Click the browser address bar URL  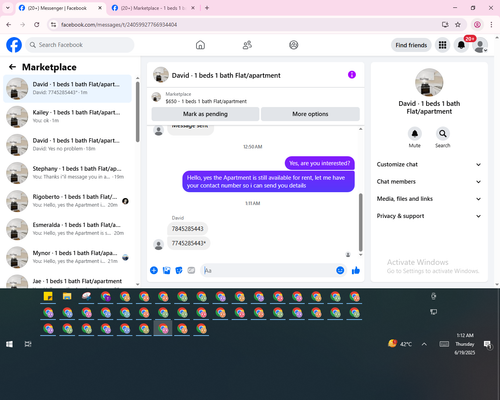coord(119,25)
